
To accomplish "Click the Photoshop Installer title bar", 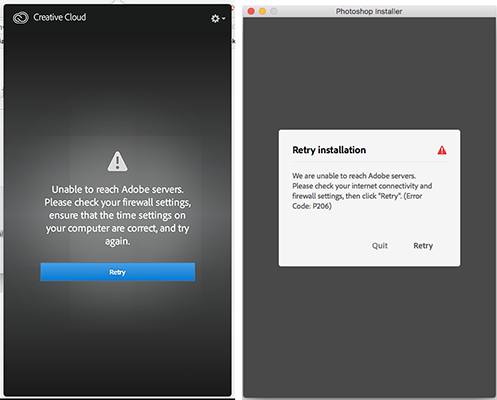I will point(369,11).
